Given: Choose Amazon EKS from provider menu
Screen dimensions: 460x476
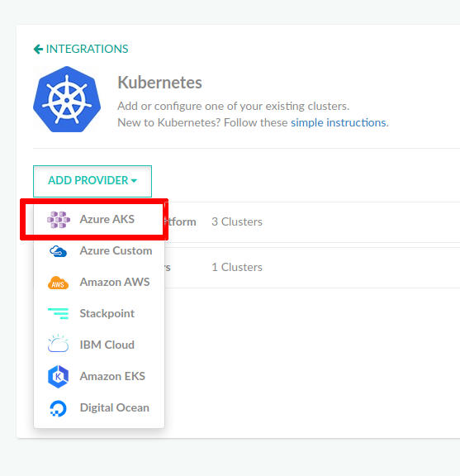Looking at the screenshot, I should coord(99,376).
